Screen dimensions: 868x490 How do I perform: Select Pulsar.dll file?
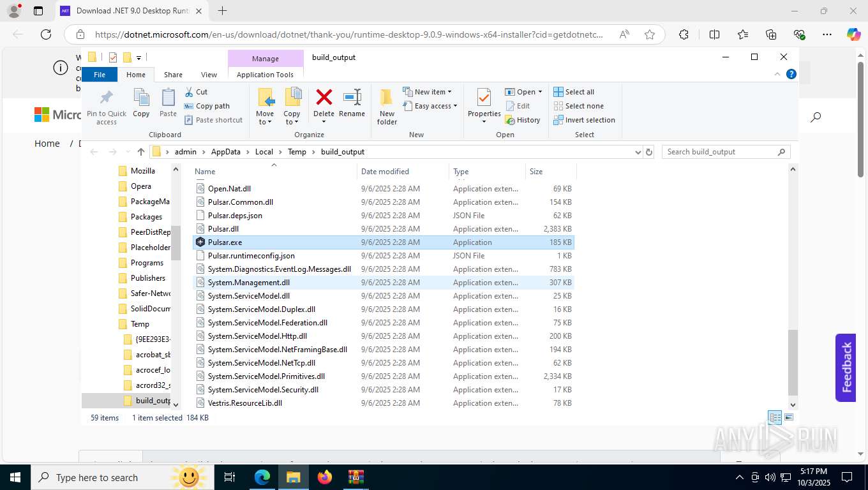383,228
